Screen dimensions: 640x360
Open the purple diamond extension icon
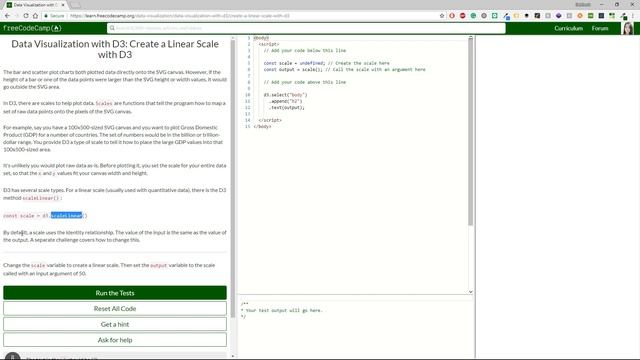coord(558,16)
